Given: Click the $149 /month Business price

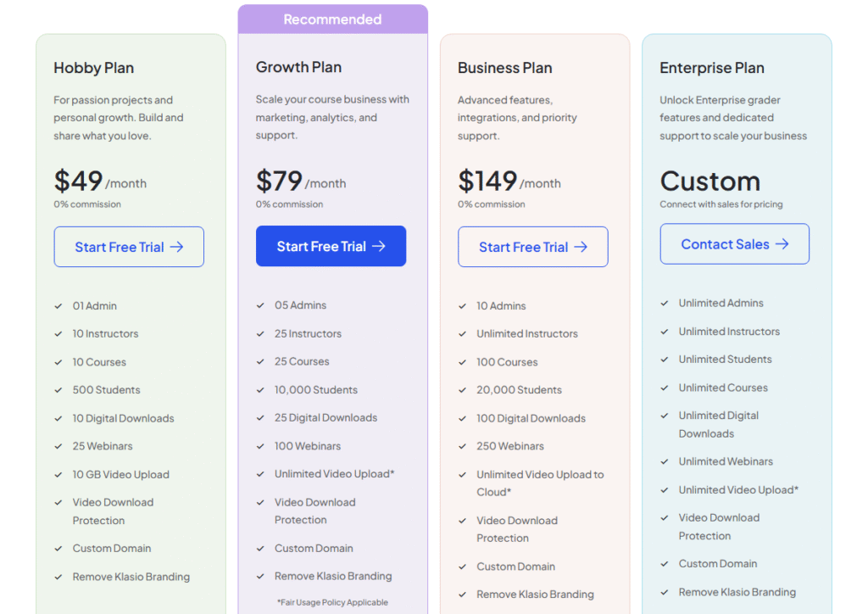Looking at the screenshot, I should 508,181.
